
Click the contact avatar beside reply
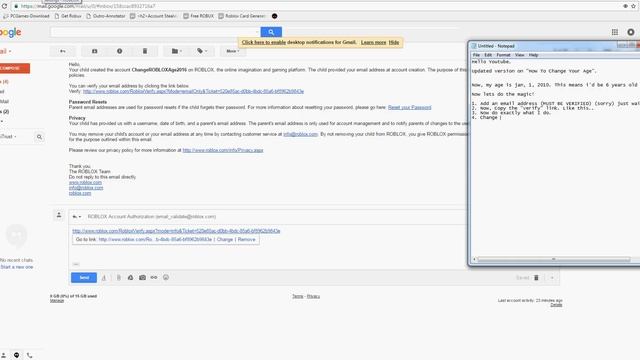coord(59,215)
